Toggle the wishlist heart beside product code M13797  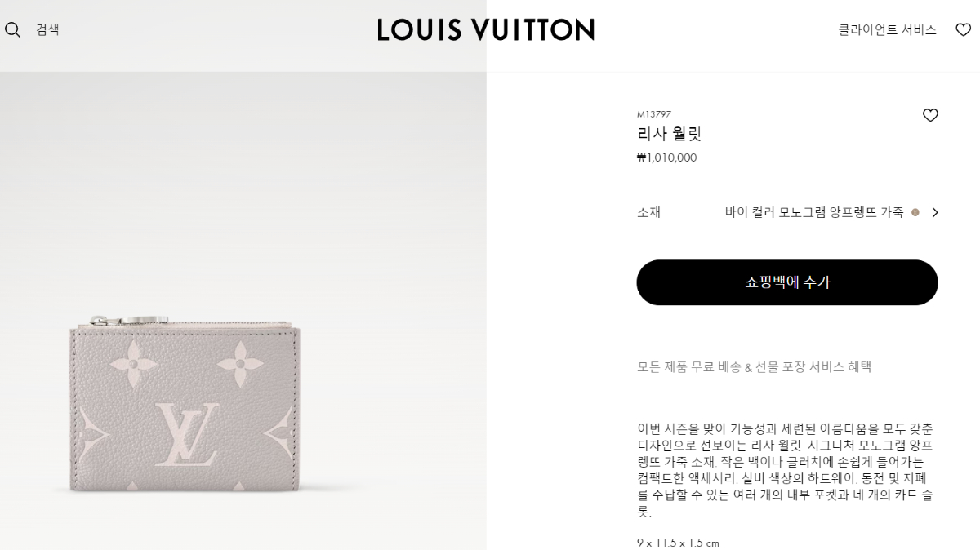tap(930, 115)
